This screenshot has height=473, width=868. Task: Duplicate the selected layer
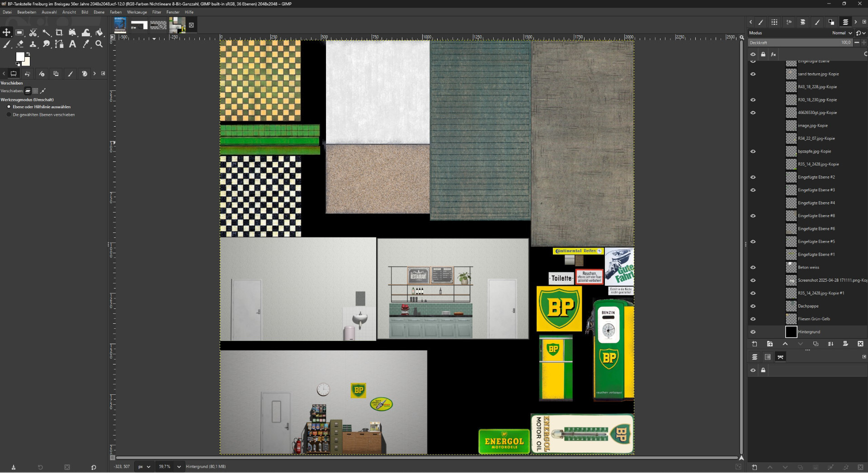(x=816, y=344)
